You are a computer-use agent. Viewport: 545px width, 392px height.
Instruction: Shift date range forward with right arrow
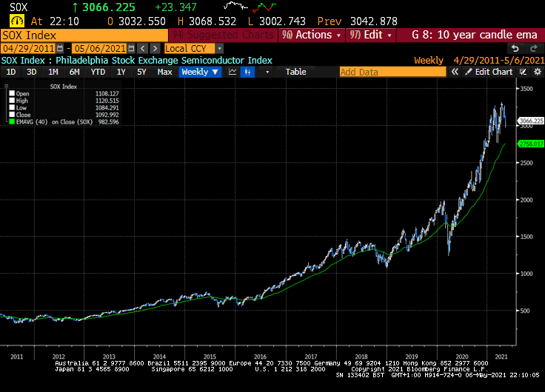(x=155, y=48)
